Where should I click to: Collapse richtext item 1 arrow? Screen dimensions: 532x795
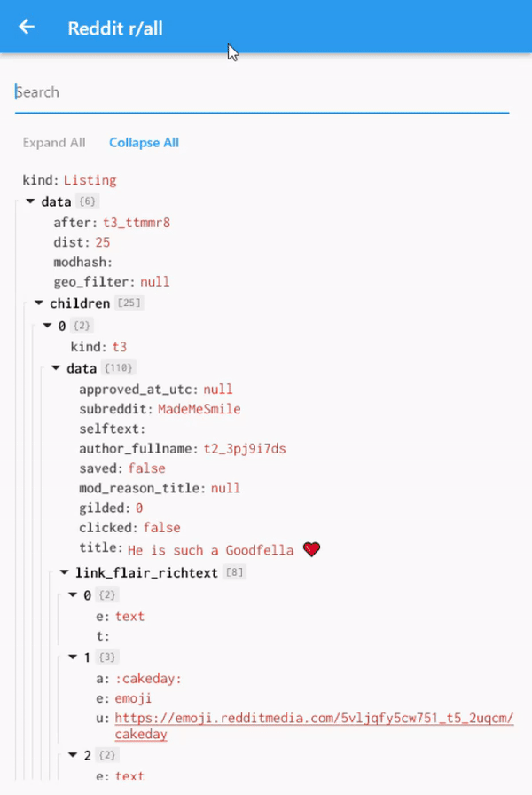[73, 657]
